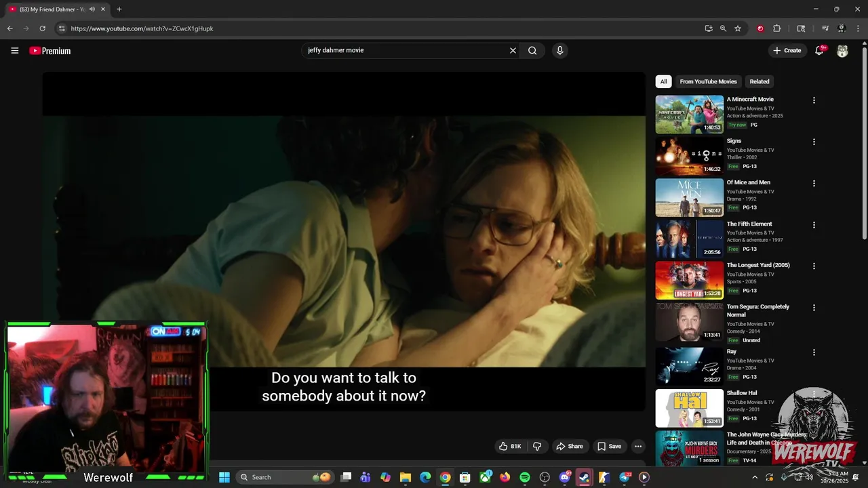Dislike this video
The image size is (868, 488).
[537, 446]
